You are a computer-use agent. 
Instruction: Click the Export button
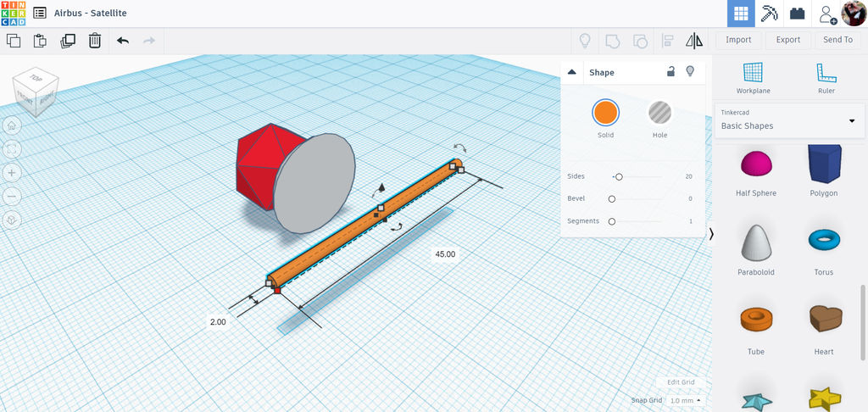pos(788,40)
